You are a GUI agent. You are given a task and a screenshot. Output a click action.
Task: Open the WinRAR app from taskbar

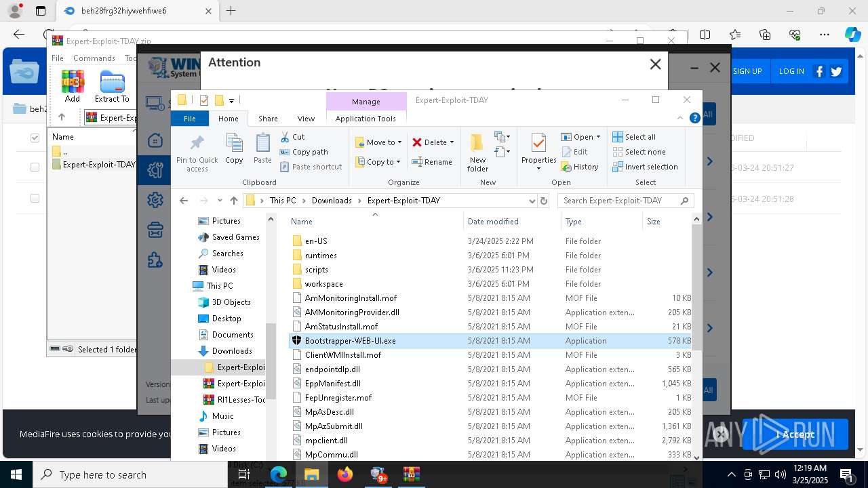(412, 474)
